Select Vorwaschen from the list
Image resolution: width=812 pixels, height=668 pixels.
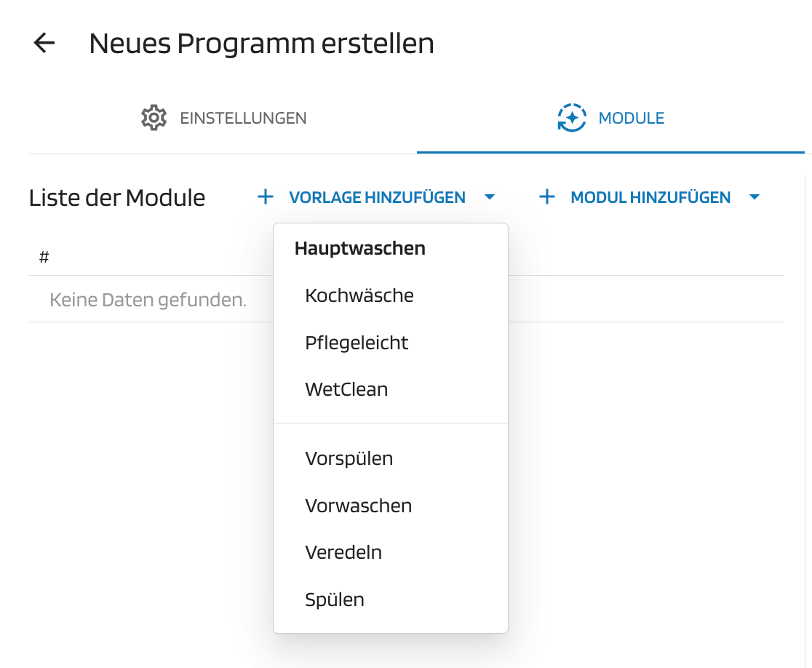point(359,506)
